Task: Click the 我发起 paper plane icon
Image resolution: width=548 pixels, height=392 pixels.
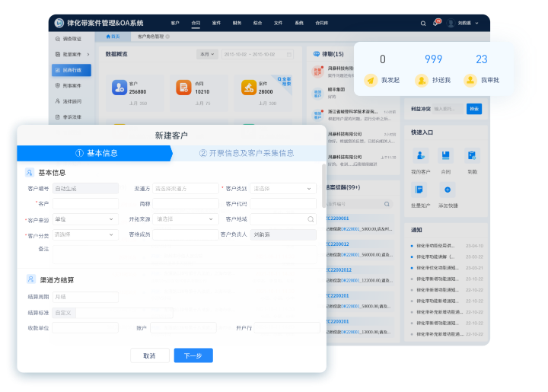Action: click(371, 81)
